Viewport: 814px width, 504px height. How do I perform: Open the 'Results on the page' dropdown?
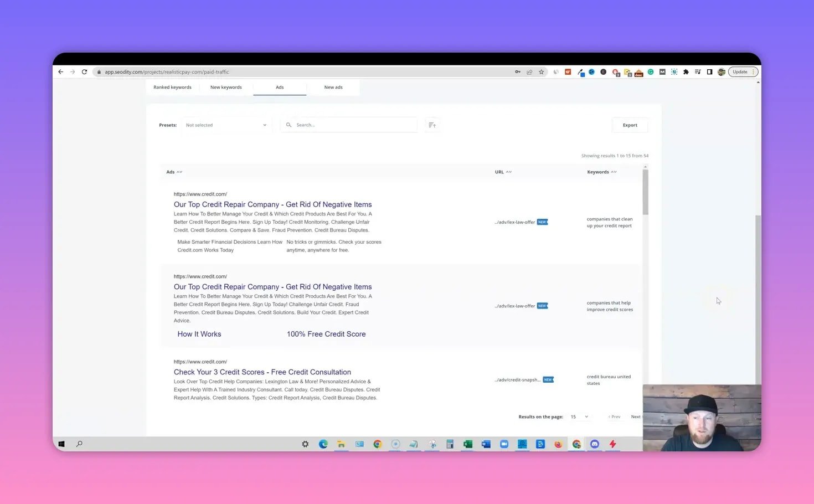(x=579, y=416)
